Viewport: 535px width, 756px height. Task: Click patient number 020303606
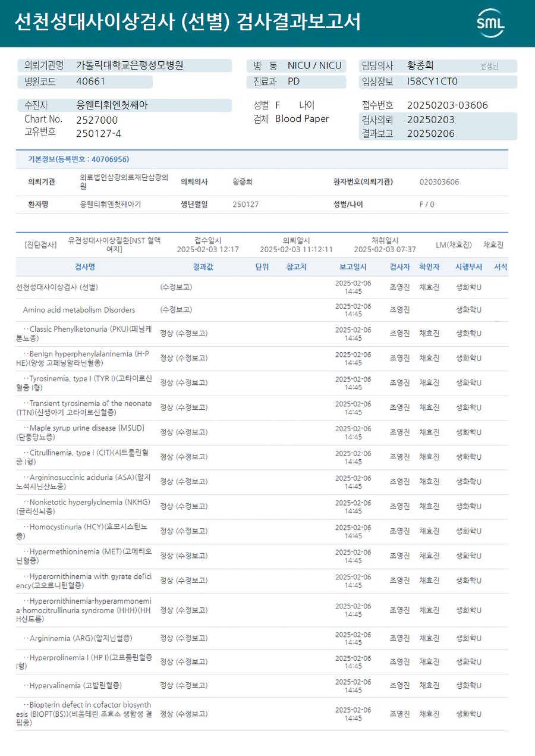[439, 182]
